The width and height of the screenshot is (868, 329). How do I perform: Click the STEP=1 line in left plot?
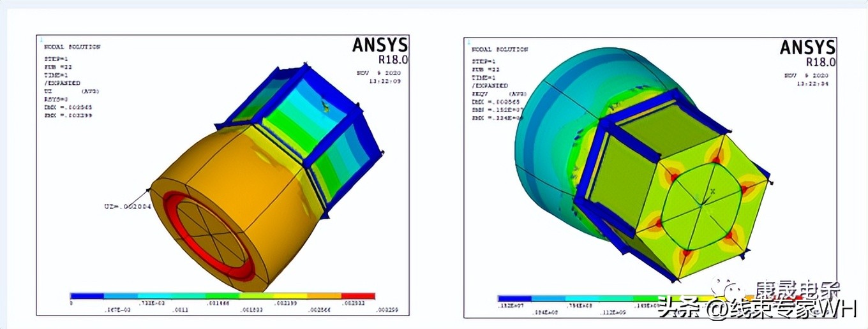56,59
